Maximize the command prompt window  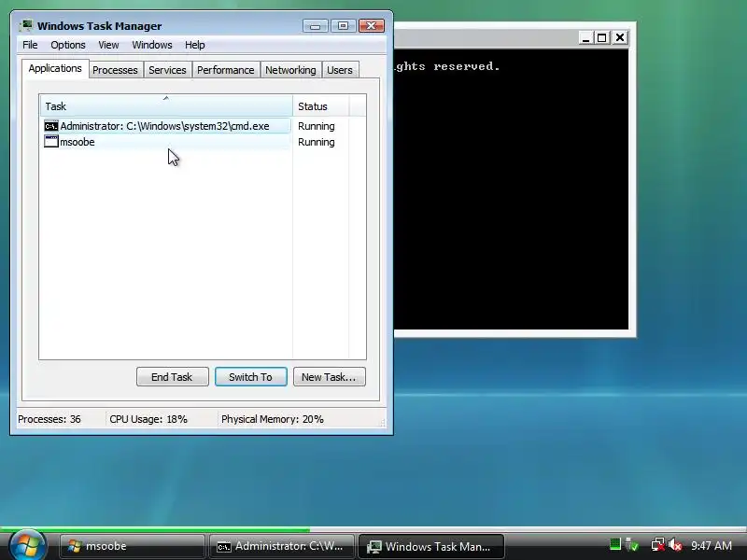(x=602, y=37)
